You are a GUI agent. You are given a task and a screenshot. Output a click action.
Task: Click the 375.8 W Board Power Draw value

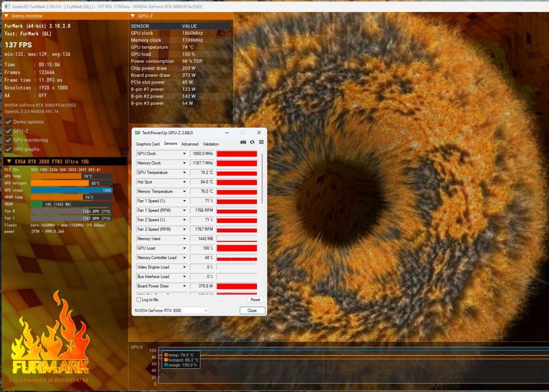[202, 286]
